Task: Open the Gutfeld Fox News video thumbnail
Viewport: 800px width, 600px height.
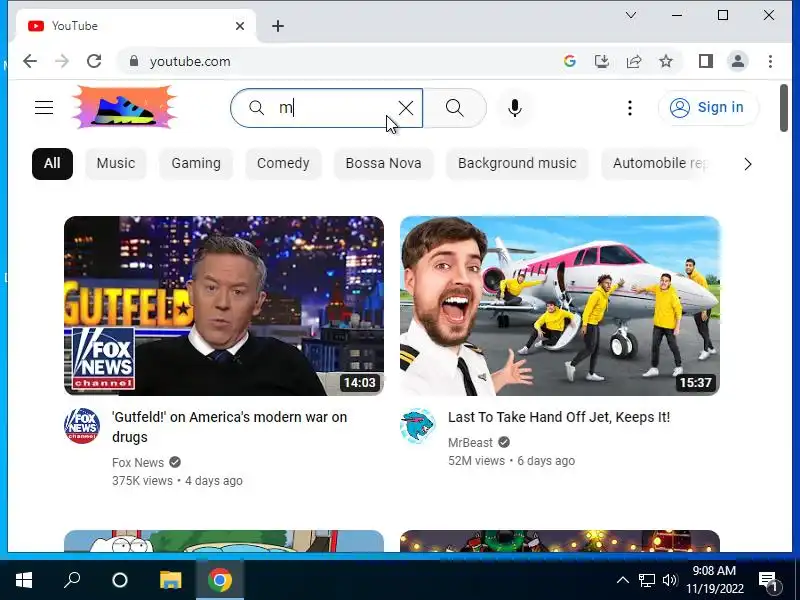Action: 224,306
